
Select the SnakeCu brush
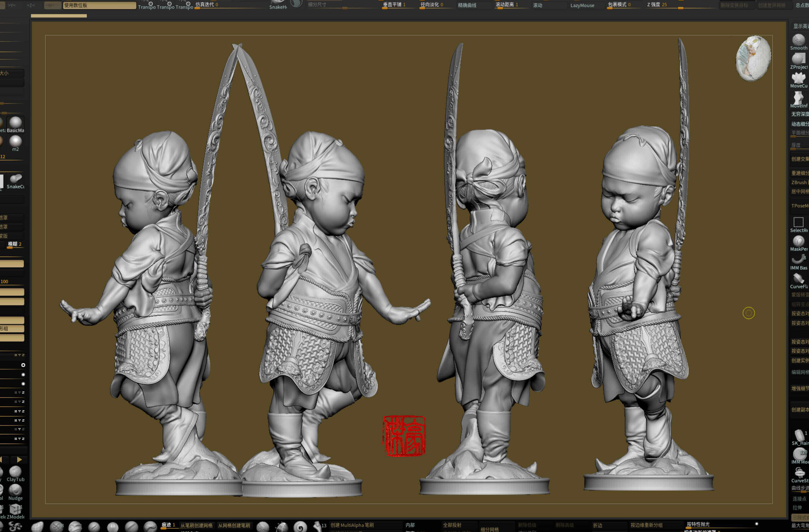[15, 181]
